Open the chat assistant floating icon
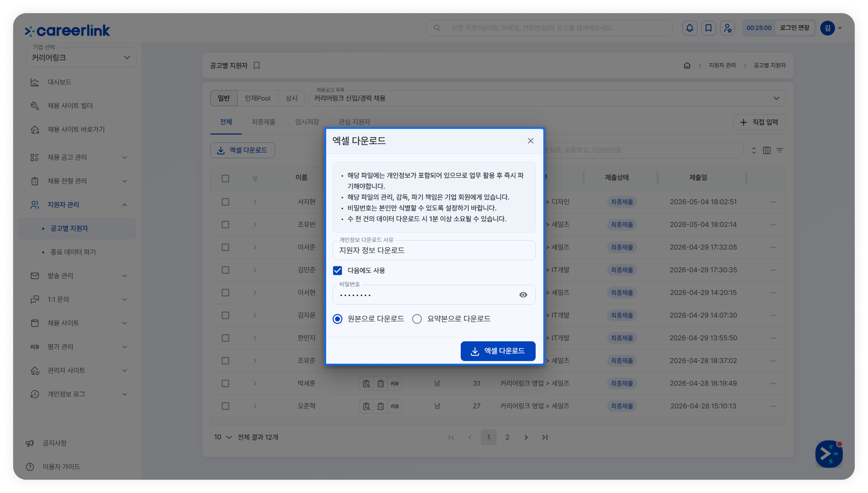868x493 pixels. click(829, 454)
